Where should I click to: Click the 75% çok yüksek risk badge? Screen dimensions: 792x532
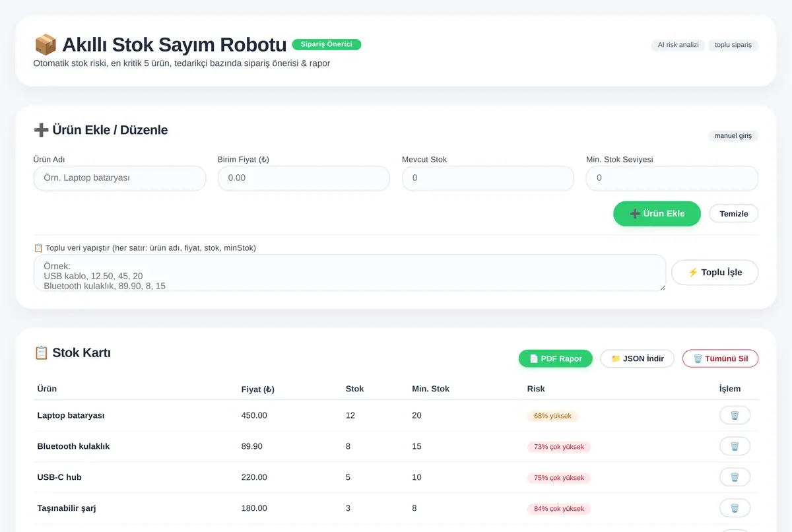point(559,478)
